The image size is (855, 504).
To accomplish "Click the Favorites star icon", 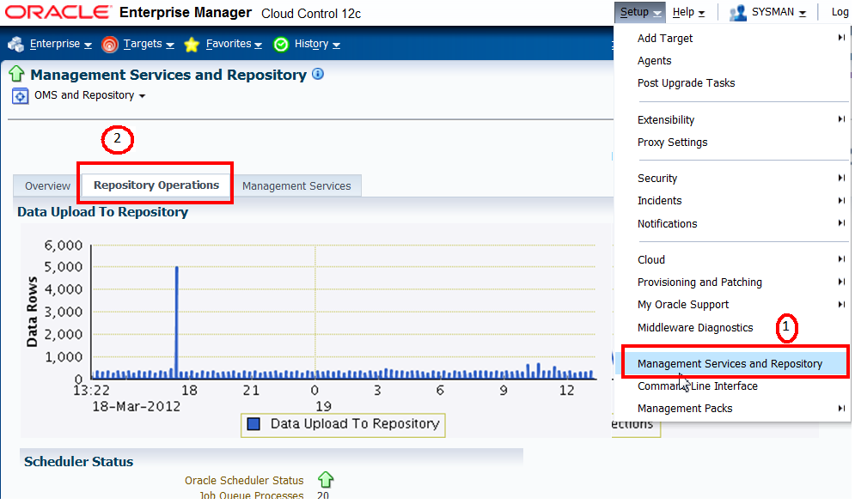I will pyautogui.click(x=192, y=44).
